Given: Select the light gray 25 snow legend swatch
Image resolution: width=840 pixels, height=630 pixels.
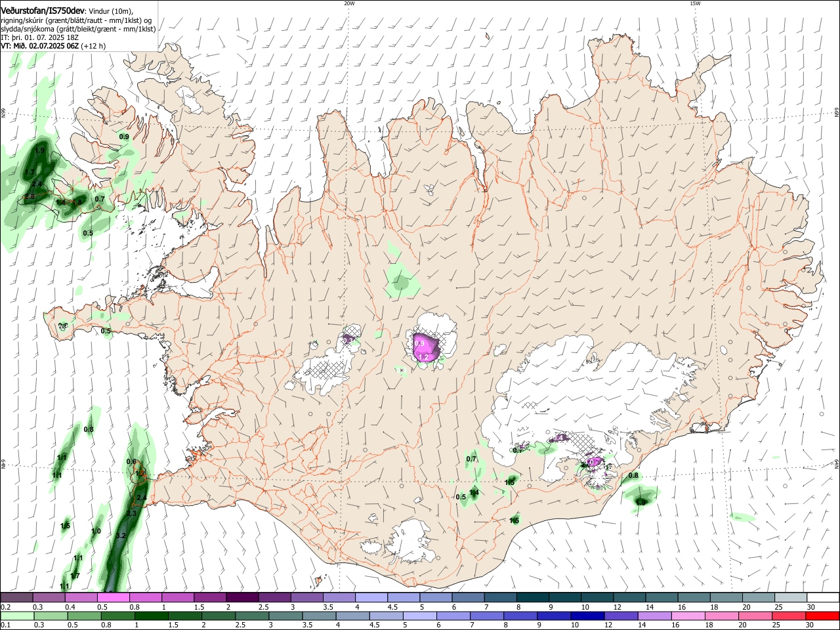Looking at the screenshot, I should click(790, 598).
